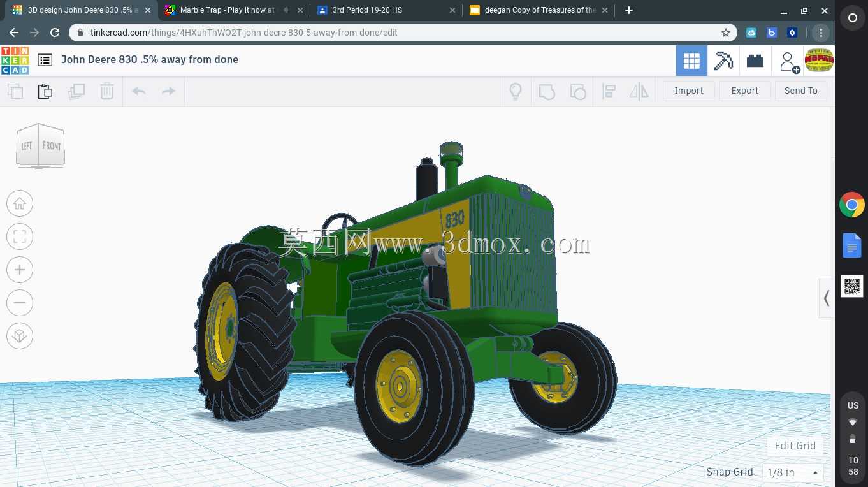Click the add collaborator person icon
This screenshot has width=868, height=487.
click(x=789, y=62)
